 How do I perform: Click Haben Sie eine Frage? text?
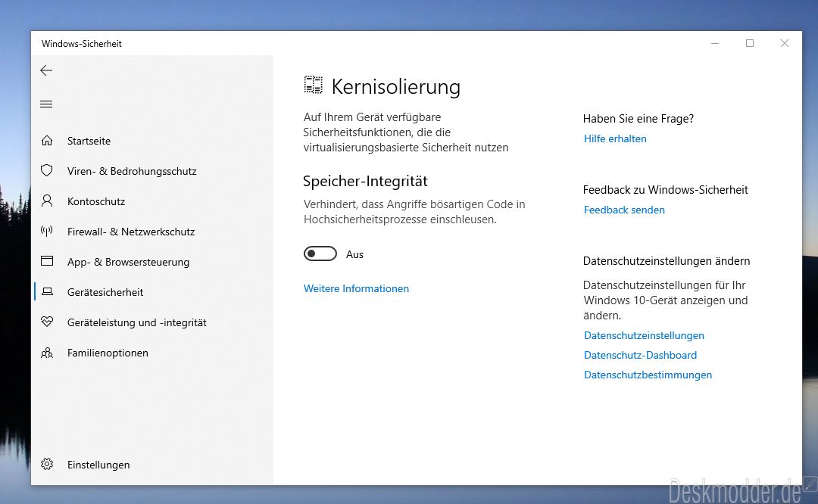click(x=638, y=119)
